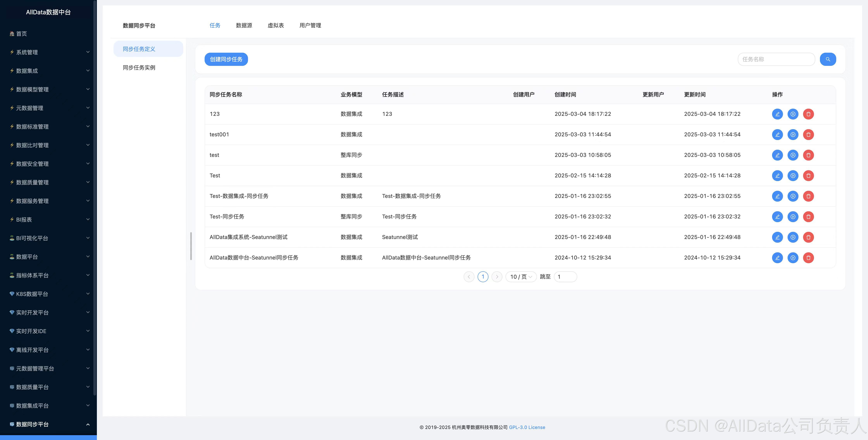Click run icon for Test-数据集成-同步任务
The width and height of the screenshot is (868, 440).
pyautogui.click(x=792, y=196)
